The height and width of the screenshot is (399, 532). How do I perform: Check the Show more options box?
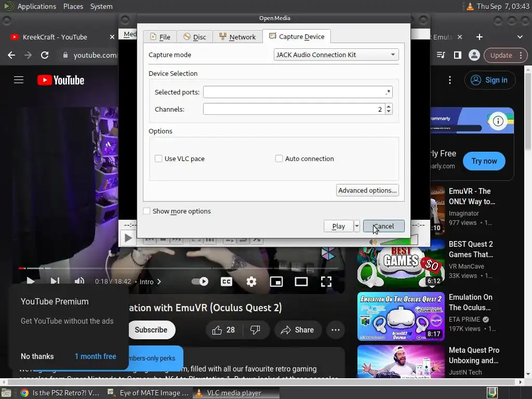tap(147, 211)
